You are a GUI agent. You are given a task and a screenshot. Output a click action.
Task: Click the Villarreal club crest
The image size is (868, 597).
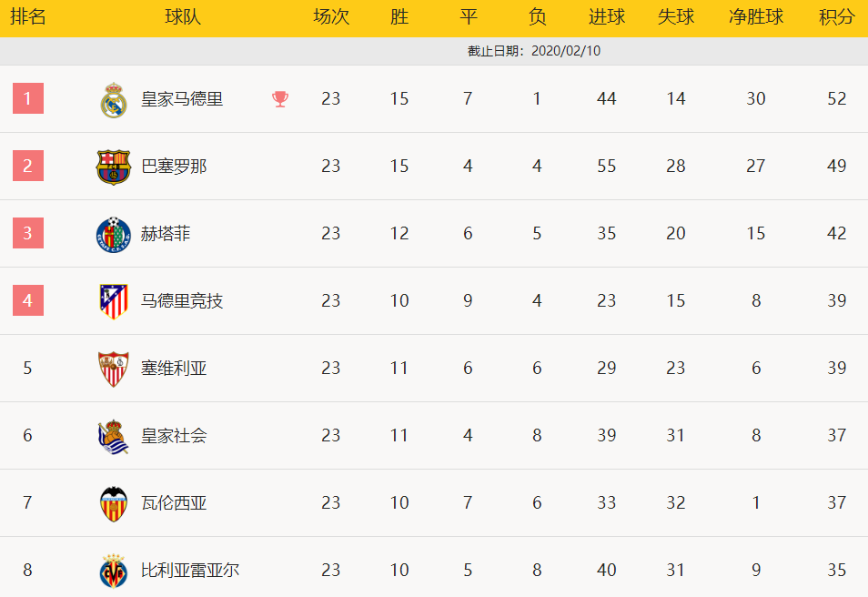click(114, 571)
